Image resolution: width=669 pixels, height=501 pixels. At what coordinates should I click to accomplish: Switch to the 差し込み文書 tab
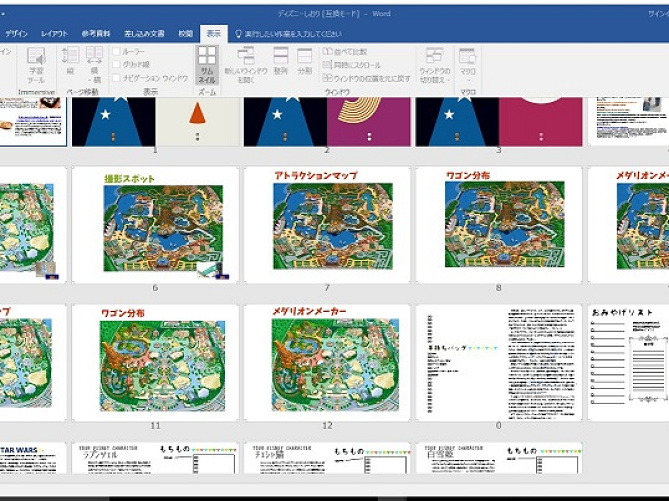click(x=144, y=34)
